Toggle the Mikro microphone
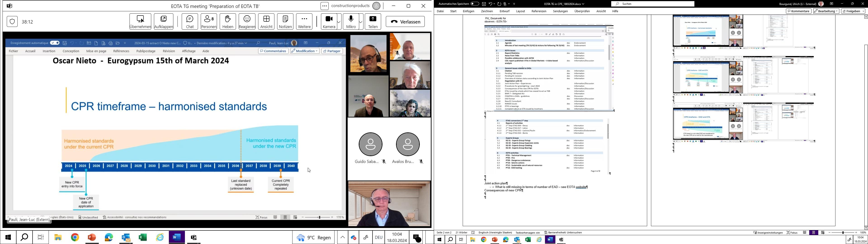 tap(351, 21)
